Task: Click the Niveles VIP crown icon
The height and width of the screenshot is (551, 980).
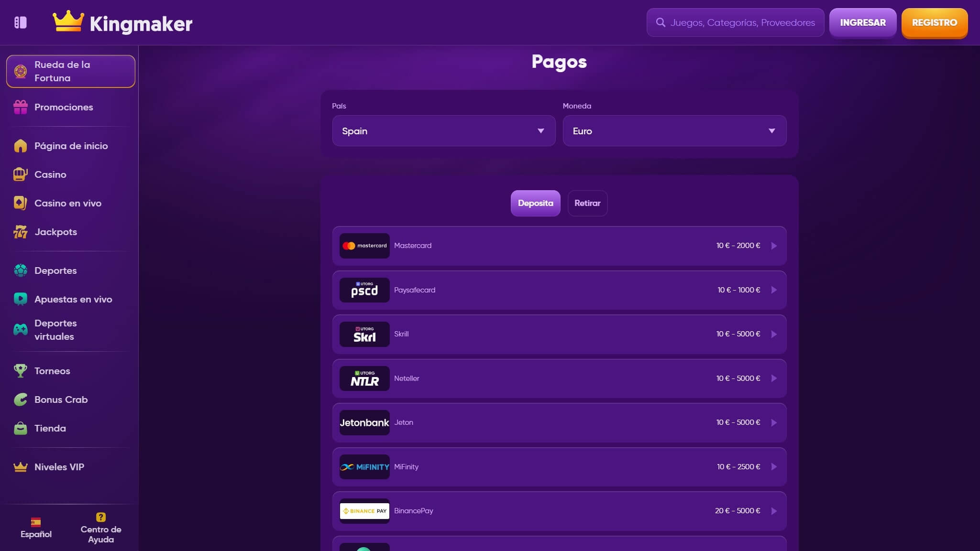Action: tap(21, 467)
